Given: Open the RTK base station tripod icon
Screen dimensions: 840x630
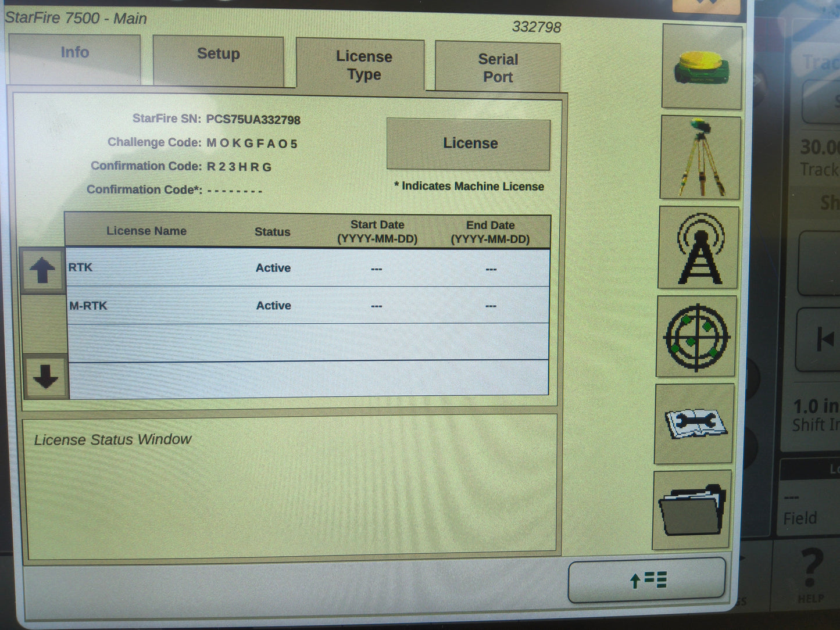Looking at the screenshot, I should (x=700, y=157).
